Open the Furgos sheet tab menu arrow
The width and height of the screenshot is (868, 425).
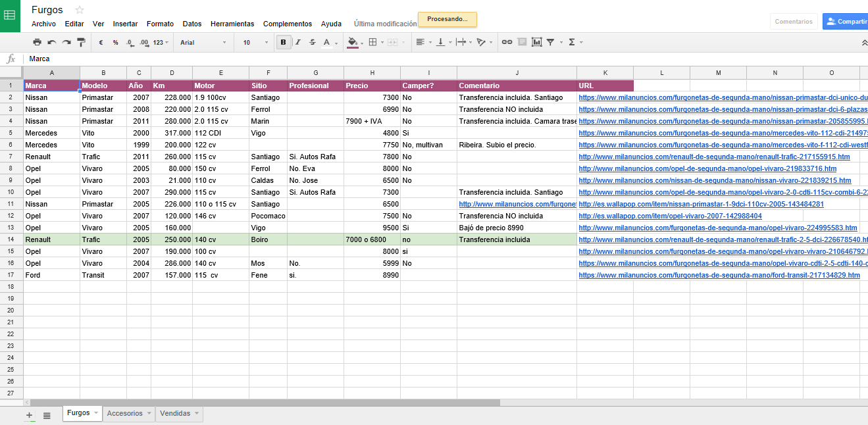[96, 413]
